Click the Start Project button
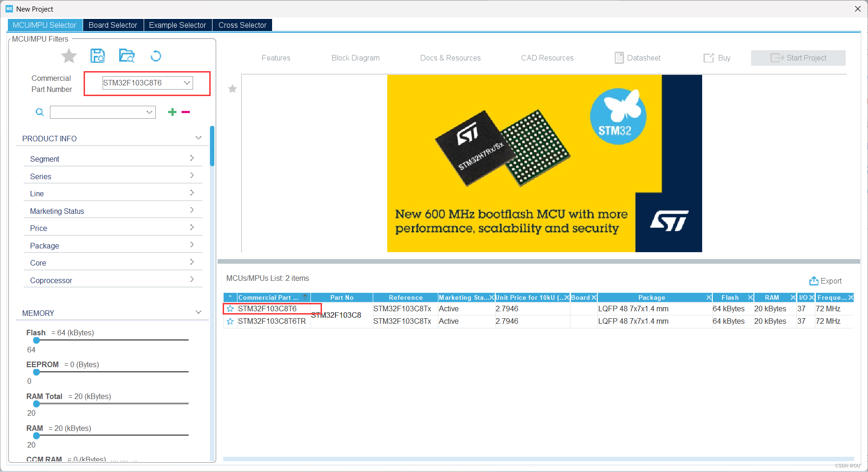 click(798, 58)
